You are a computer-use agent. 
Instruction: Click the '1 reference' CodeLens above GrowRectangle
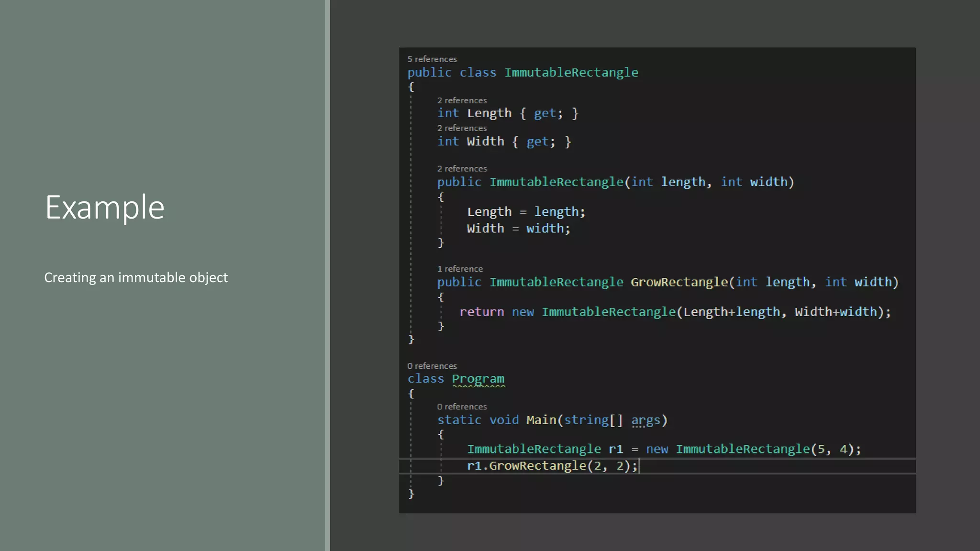coord(460,269)
